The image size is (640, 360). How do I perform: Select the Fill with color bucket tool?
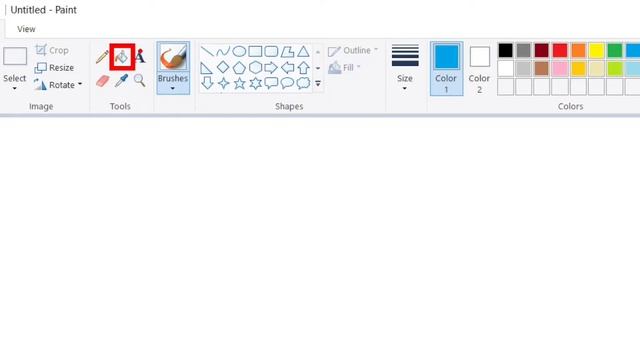pyautogui.click(x=122, y=57)
